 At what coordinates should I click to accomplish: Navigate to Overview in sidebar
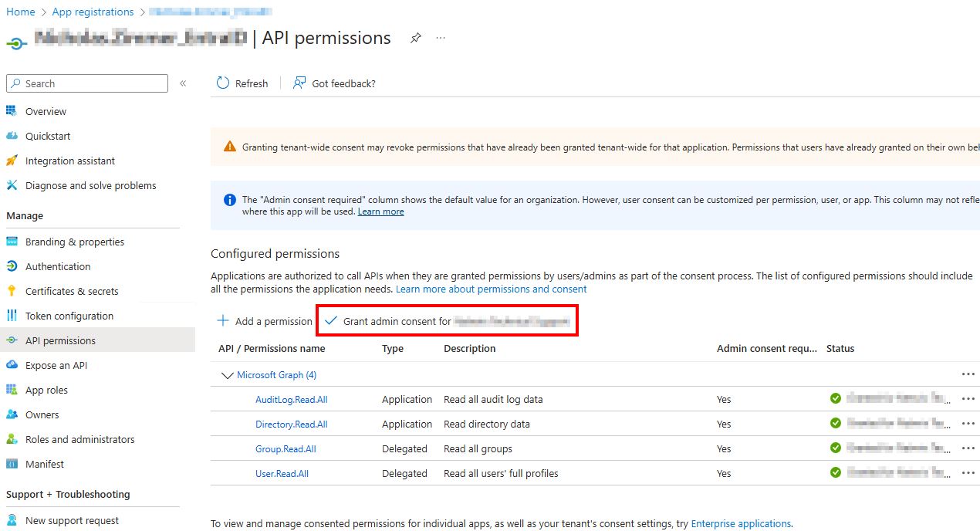pyautogui.click(x=46, y=111)
